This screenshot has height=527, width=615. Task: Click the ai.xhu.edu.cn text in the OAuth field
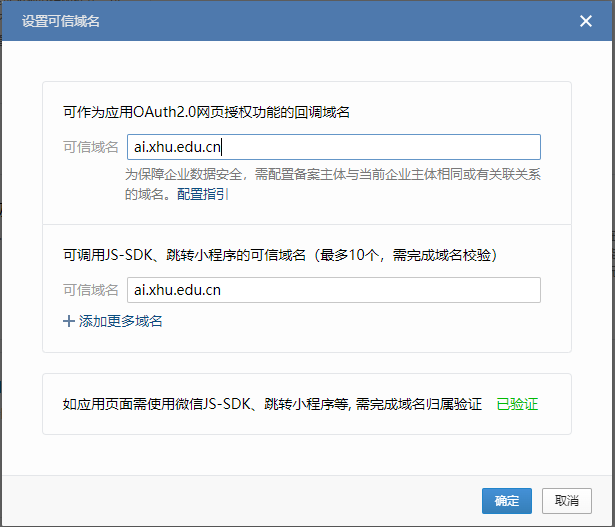[177, 147]
